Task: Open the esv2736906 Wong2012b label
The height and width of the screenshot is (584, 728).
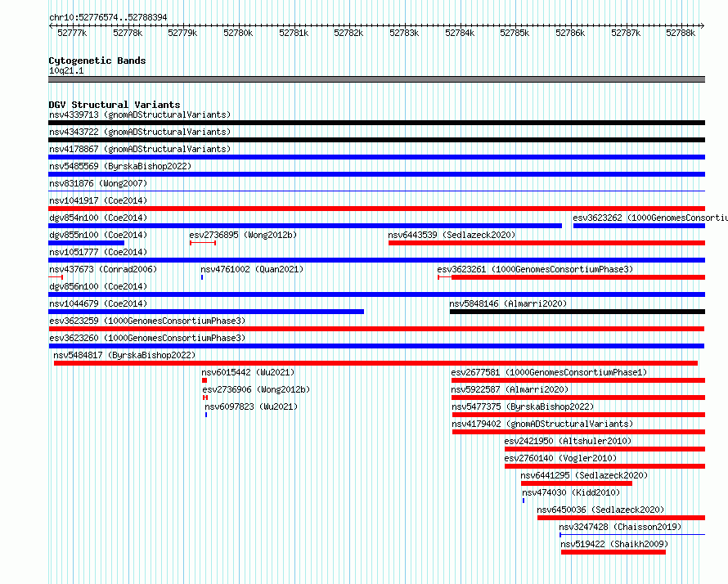Action: pyautogui.click(x=256, y=389)
